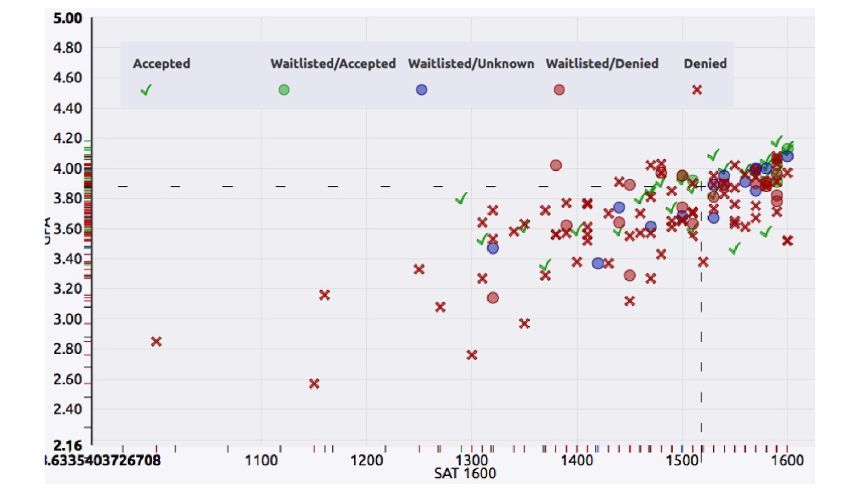Click the green Waitlisted/Accepted legend circle
The image size is (868, 488).
[284, 90]
